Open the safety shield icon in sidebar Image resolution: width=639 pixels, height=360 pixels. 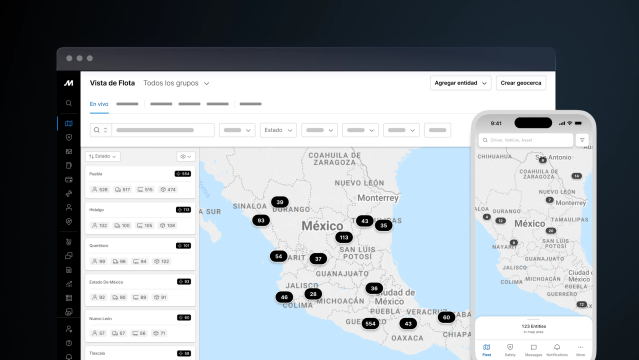click(x=69, y=137)
